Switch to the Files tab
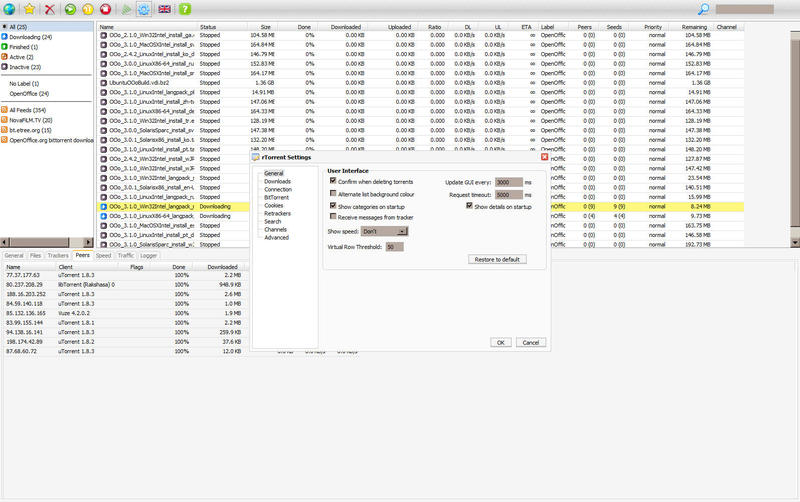800x502 pixels. coord(35,256)
